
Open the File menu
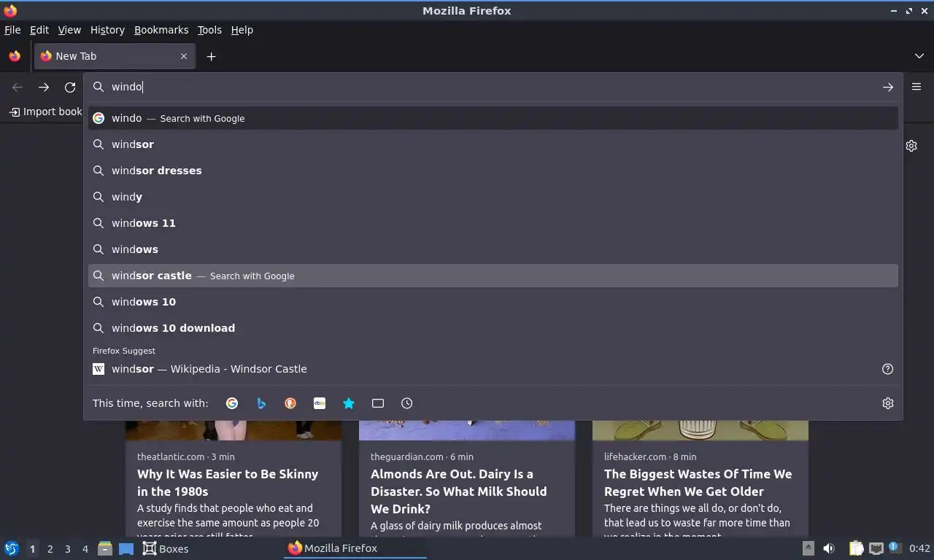tap(12, 30)
